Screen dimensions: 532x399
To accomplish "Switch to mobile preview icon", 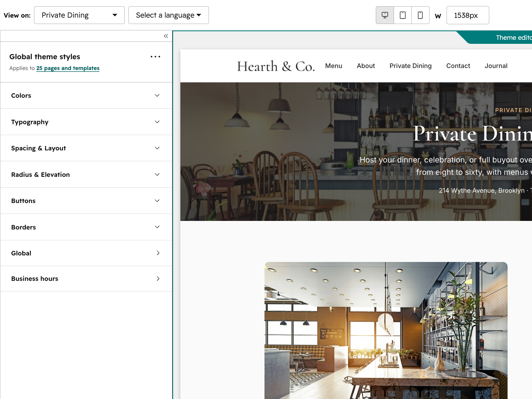I will [420, 15].
